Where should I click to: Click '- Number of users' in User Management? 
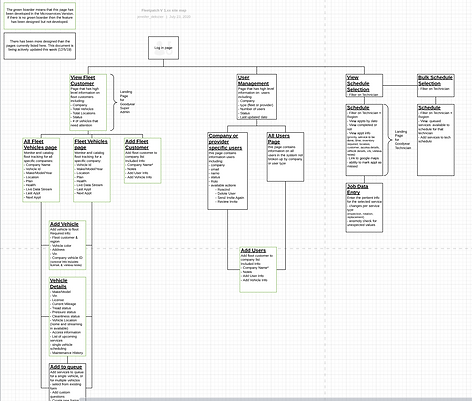252,109
